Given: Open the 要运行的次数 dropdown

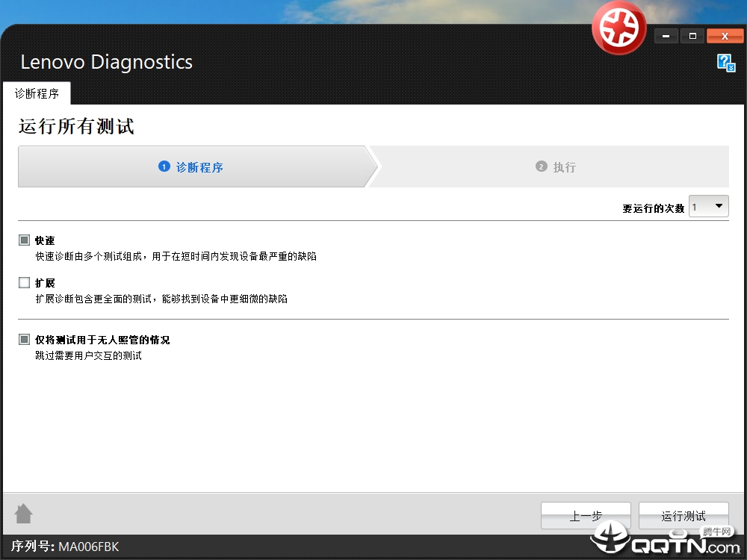Looking at the screenshot, I should [708, 207].
